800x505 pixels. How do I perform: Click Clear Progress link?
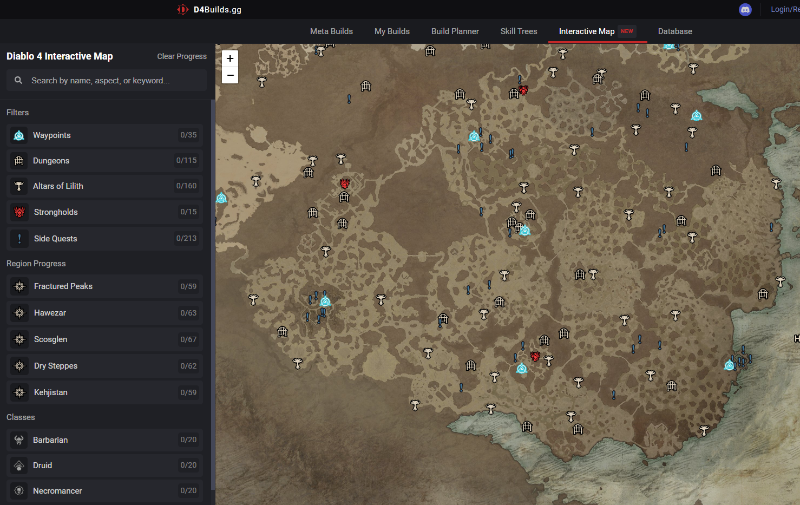pos(182,56)
